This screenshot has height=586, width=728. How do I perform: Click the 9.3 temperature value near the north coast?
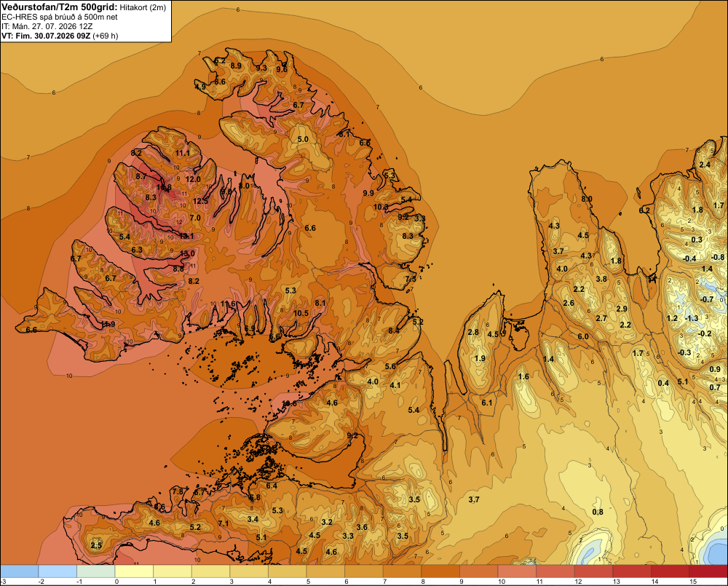pos(261,68)
